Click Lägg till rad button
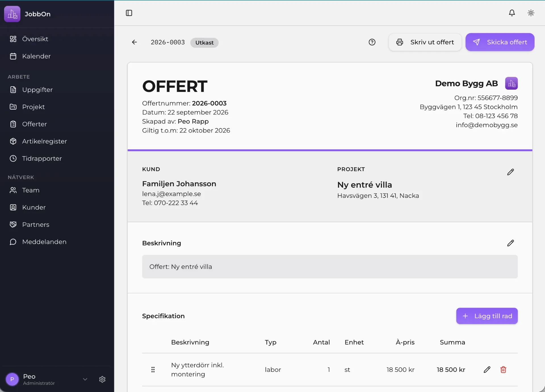Screen dimensions: 545x392 [487, 316]
